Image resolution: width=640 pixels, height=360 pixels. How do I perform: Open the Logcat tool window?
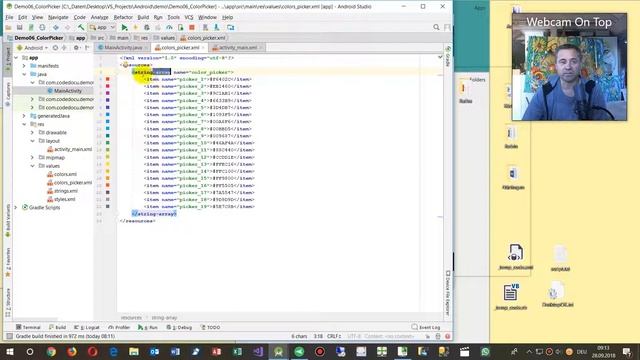tap(87, 327)
